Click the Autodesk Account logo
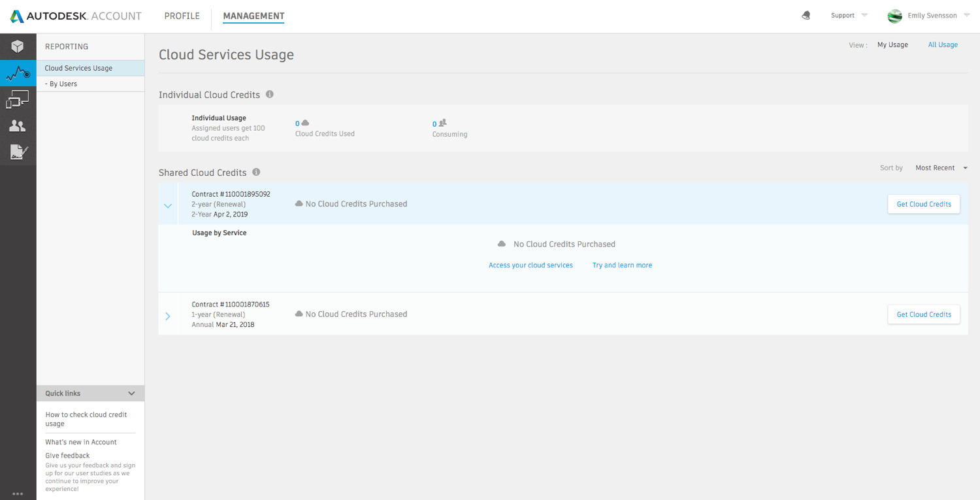This screenshot has height=500, width=980. click(76, 16)
